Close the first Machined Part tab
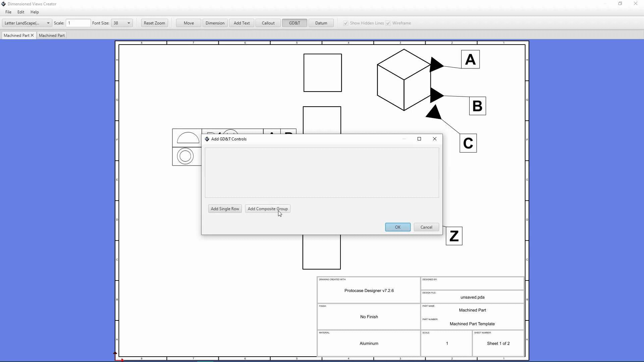Screen dimensions: 644x362 (32, 35)
